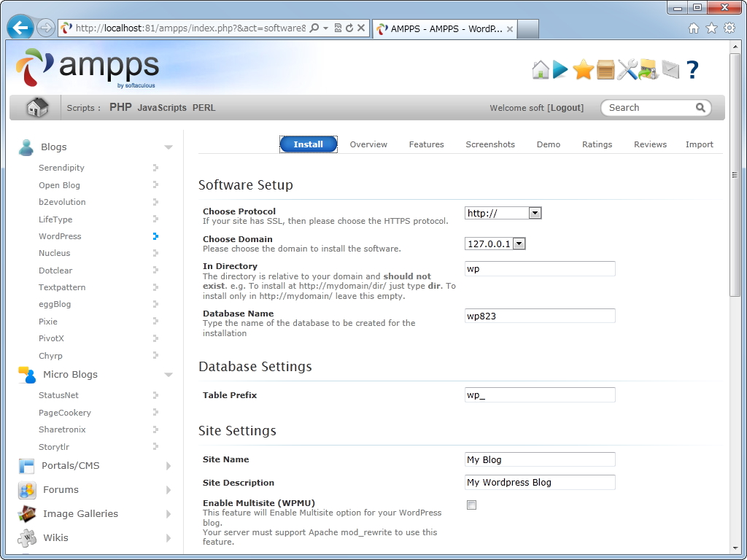Switch to the Overview tab
The height and width of the screenshot is (560, 747).
click(368, 144)
